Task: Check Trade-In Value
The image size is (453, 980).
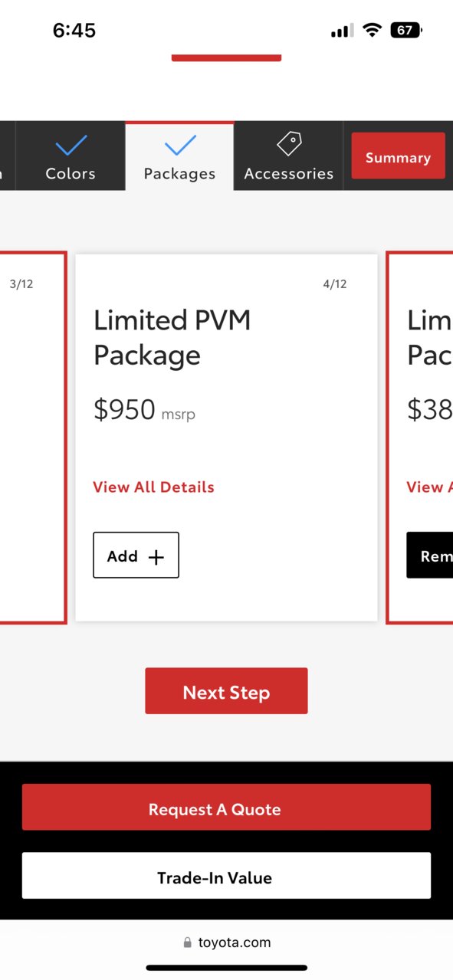Action: [226, 876]
